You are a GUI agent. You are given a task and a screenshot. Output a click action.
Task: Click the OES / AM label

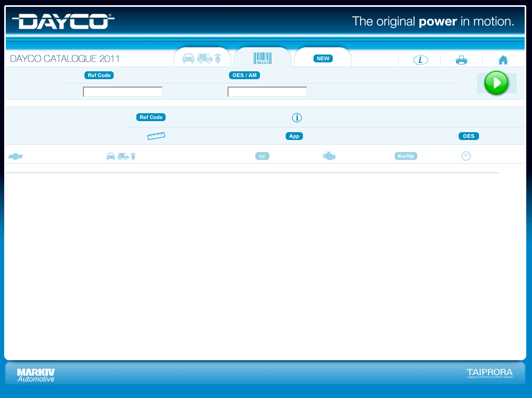tap(244, 76)
